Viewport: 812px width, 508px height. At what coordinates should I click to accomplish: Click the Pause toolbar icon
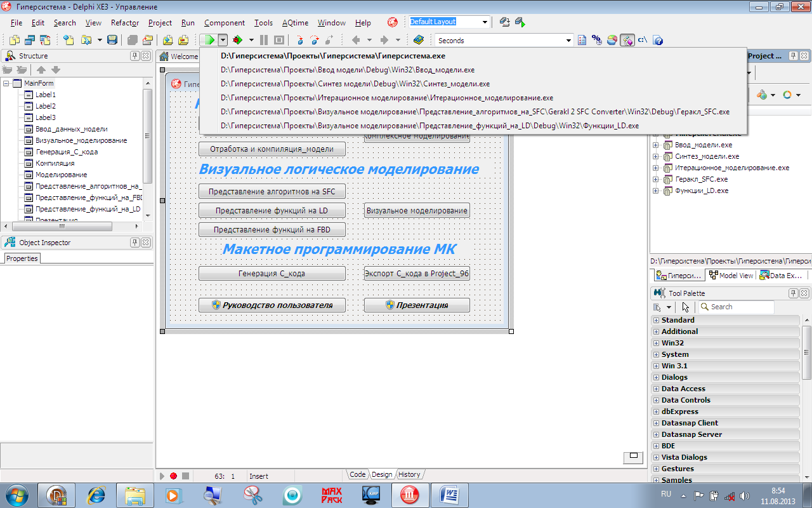point(263,40)
